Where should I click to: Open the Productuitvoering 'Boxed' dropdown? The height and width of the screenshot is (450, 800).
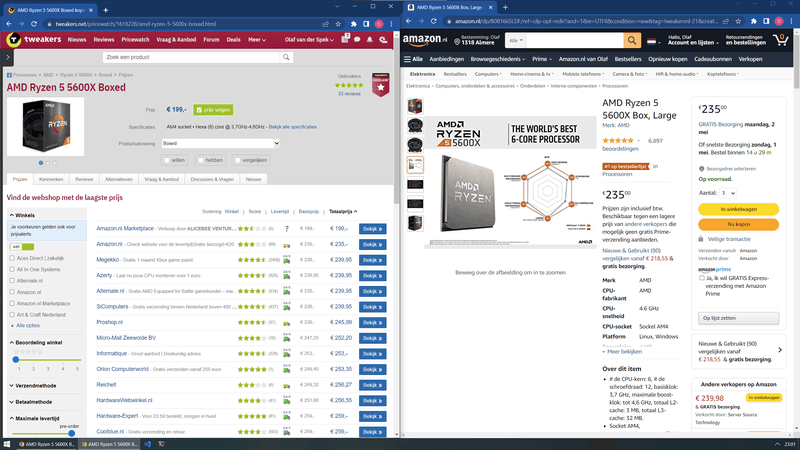[x=221, y=143]
